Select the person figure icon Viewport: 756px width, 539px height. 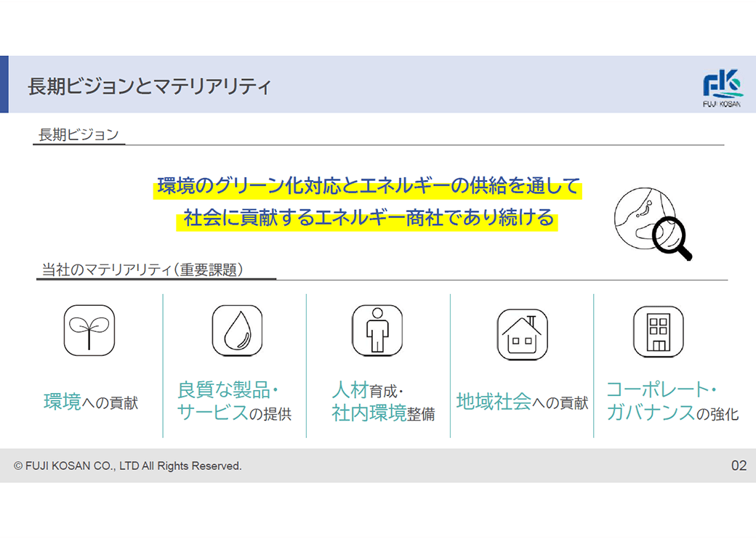click(x=377, y=331)
